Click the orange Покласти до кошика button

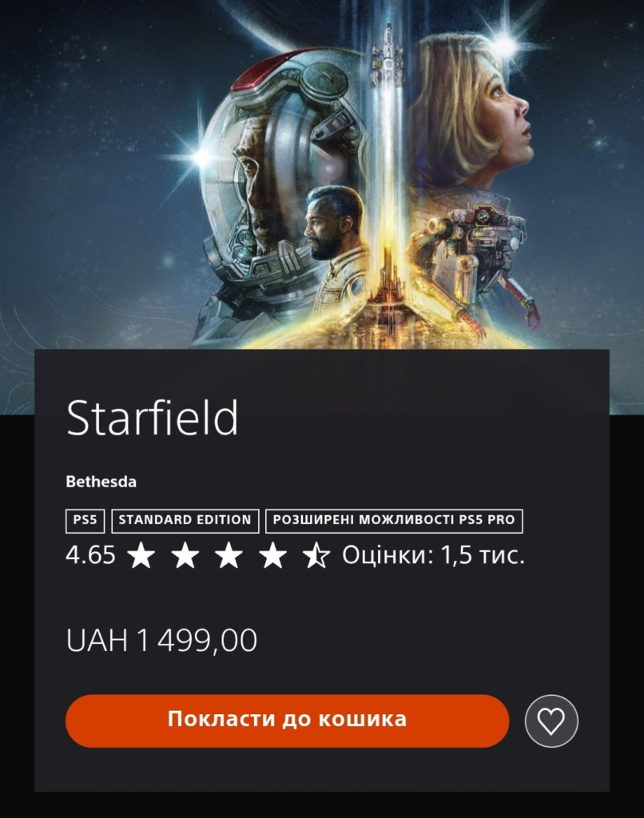(287, 721)
